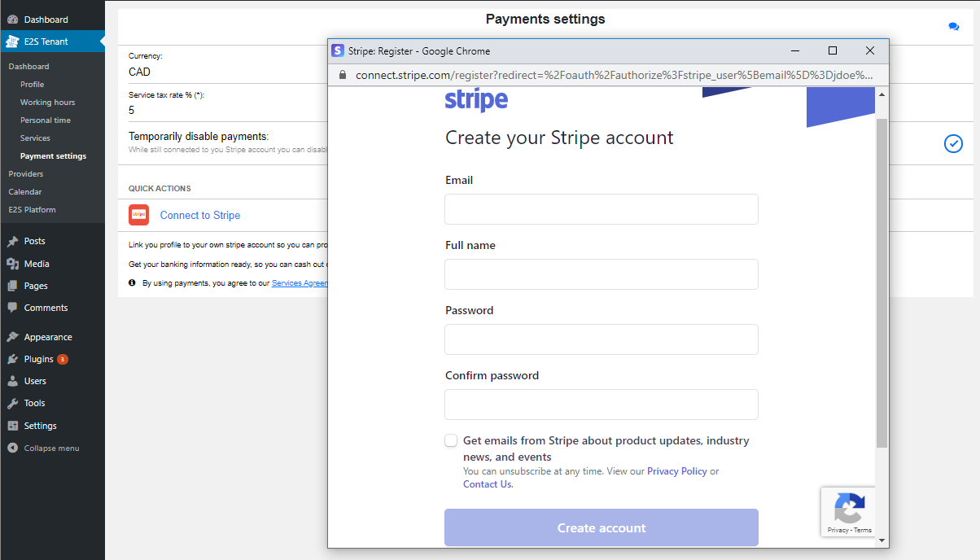Click the reCAPTCHA Privacy link
Screen dimensions: 980x560
[x=838, y=530]
